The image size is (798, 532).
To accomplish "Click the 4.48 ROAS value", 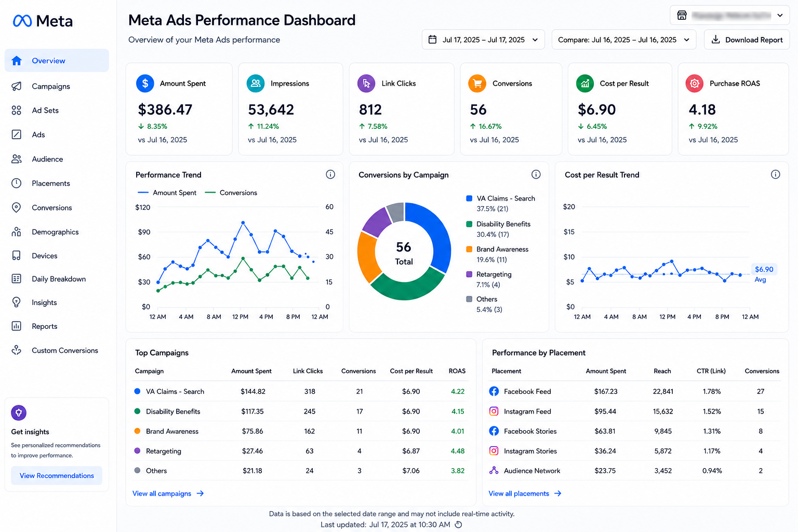I will click(x=458, y=451).
